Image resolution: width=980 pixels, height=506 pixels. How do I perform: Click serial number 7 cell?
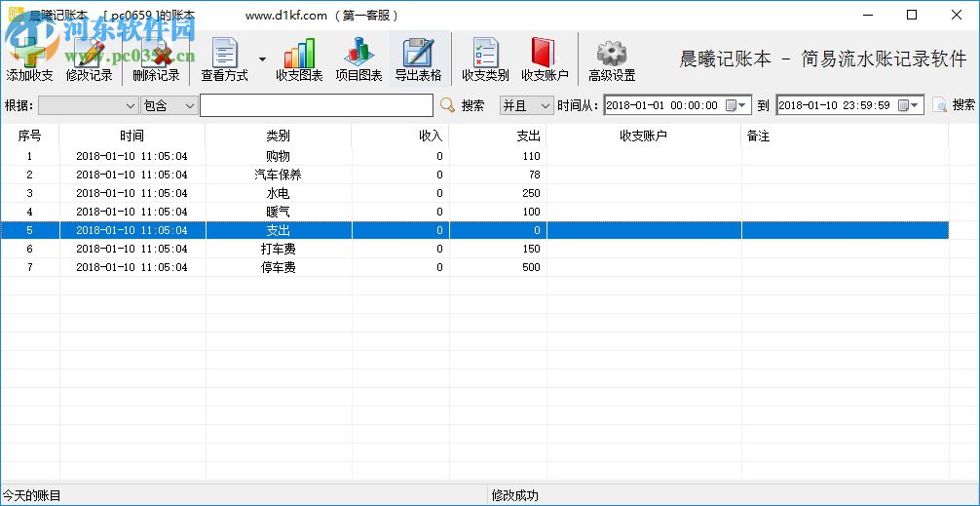[29, 268]
